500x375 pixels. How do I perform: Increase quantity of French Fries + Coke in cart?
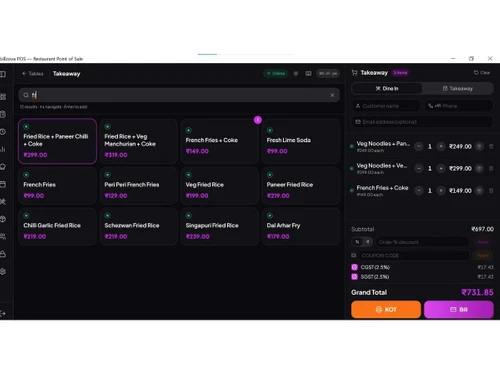(x=441, y=191)
